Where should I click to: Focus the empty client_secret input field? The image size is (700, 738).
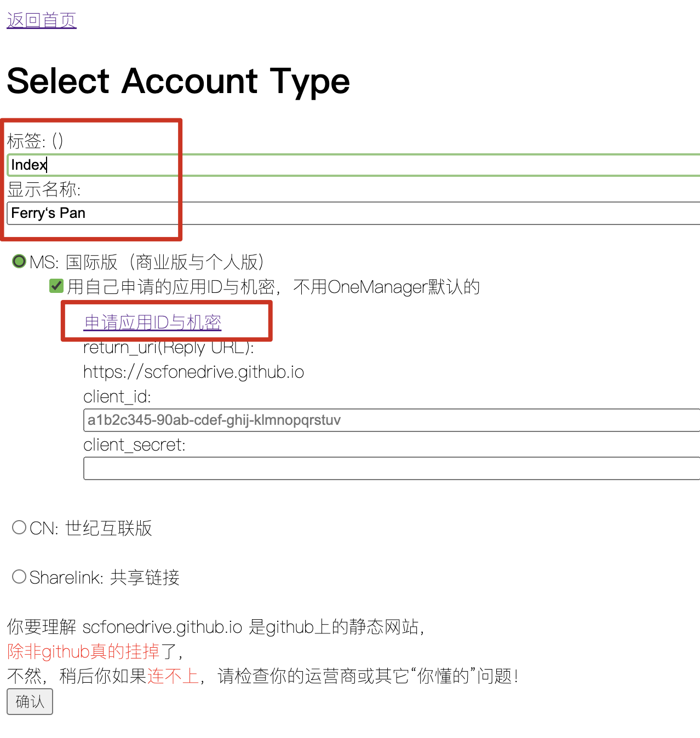tap(391, 469)
